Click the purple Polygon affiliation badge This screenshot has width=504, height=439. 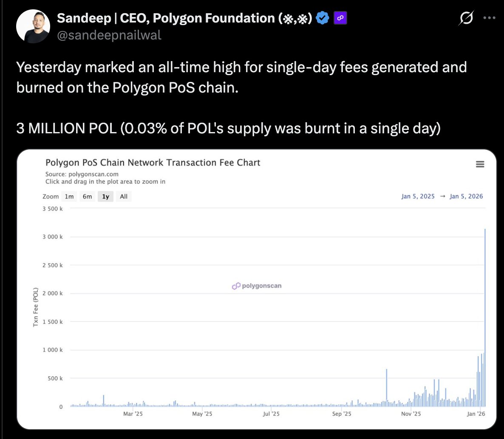(340, 18)
